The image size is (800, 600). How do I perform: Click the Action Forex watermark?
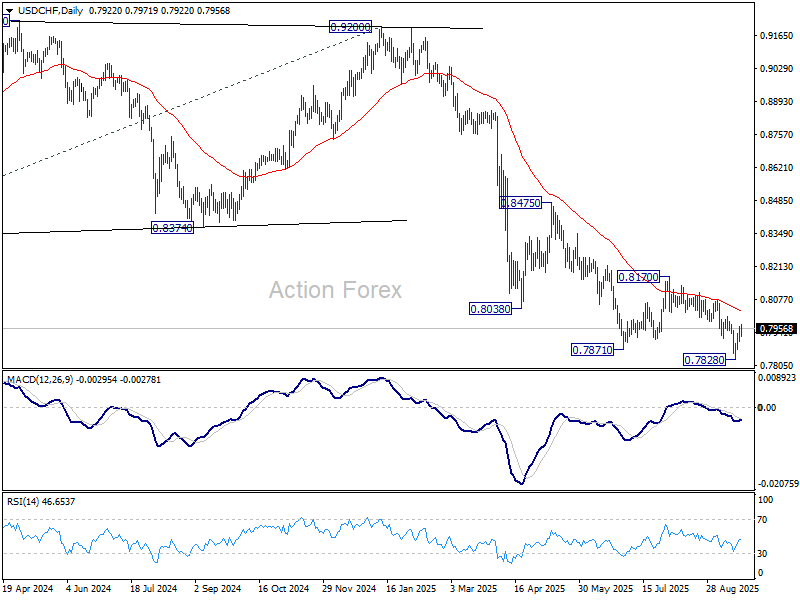point(335,290)
